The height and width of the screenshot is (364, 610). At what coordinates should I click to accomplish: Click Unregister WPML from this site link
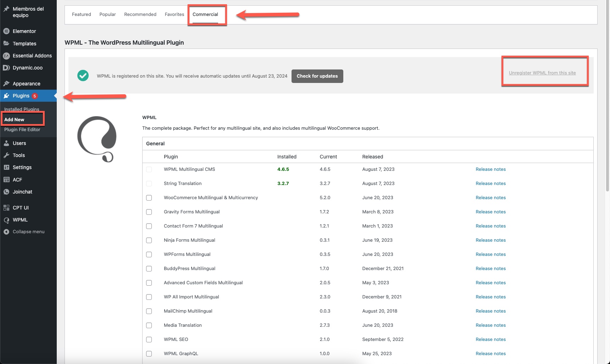tap(542, 73)
